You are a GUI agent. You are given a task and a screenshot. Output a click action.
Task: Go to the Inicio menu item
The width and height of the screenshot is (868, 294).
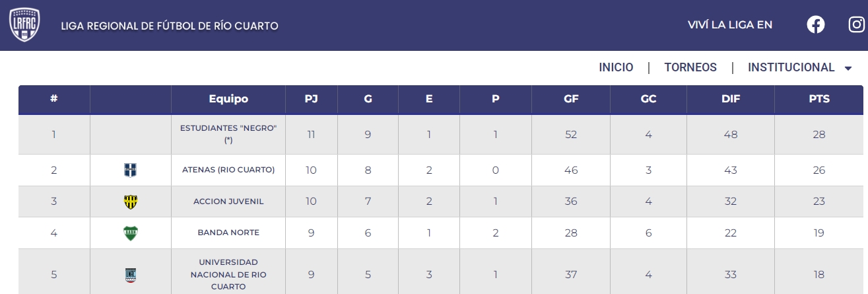[616, 67]
